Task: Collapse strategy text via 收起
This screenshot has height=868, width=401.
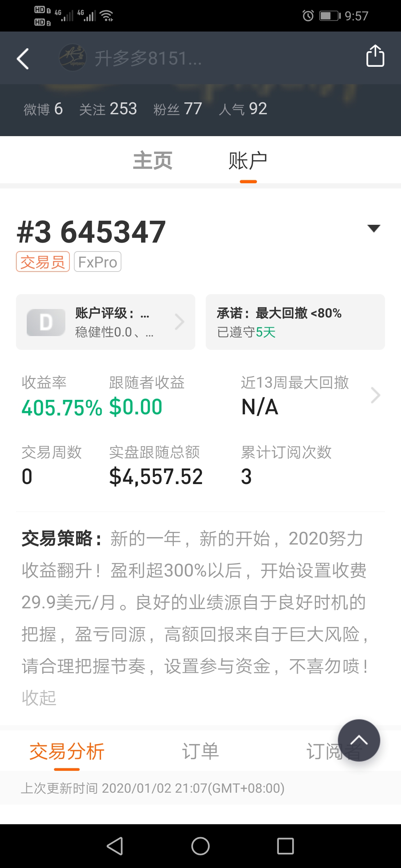Action: point(39,698)
